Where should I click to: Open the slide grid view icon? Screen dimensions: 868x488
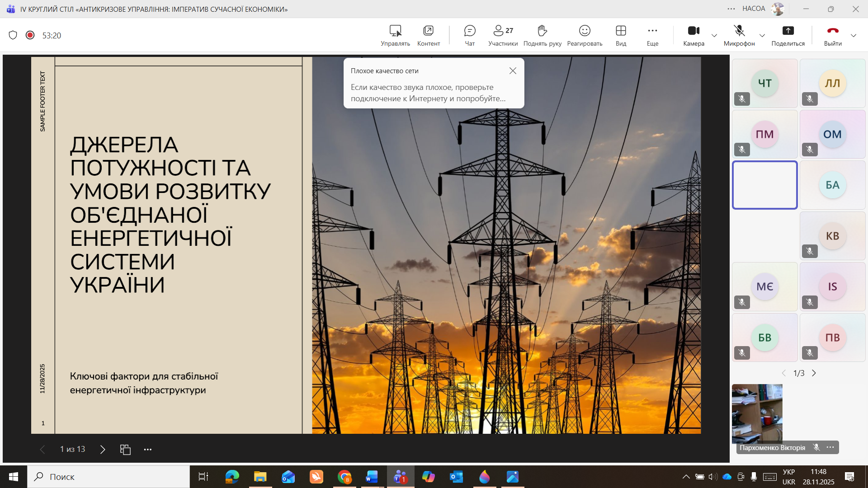(125, 449)
